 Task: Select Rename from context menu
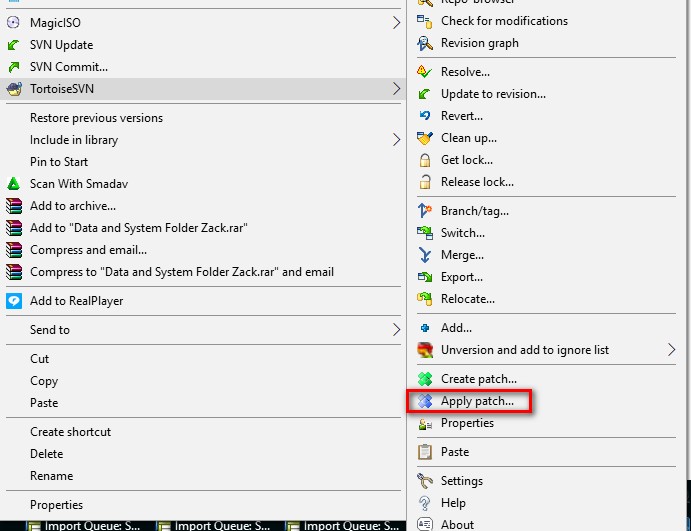click(52, 476)
